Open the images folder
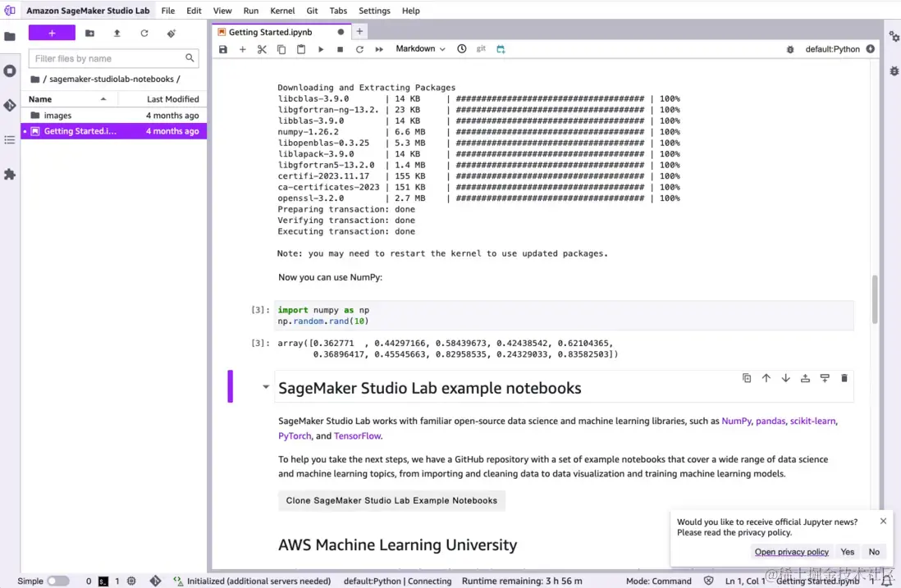The width and height of the screenshot is (901, 588). [114, 116]
